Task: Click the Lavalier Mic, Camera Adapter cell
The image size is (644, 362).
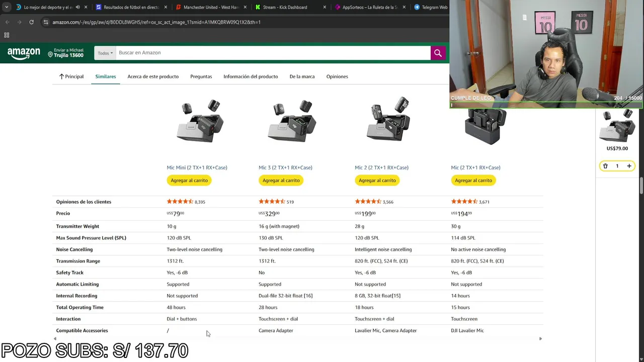Action: tap(385, 330)
